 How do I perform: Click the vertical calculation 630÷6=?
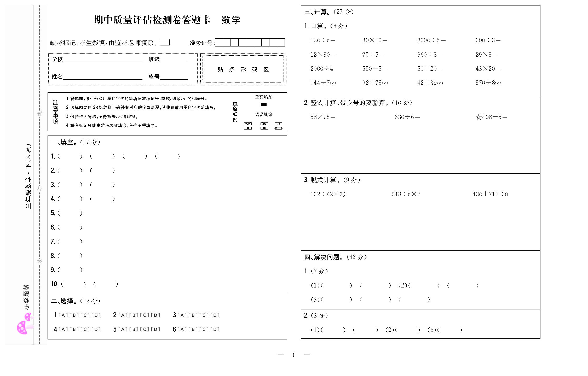click(407, 117)
